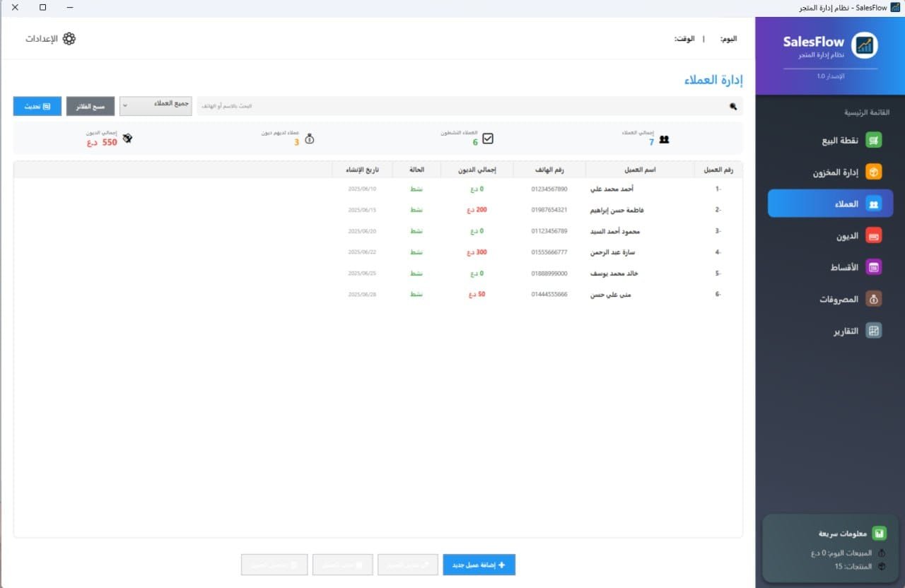
Task: Open Installments (الأقساط) calendar icon
Action: [874, 267]
